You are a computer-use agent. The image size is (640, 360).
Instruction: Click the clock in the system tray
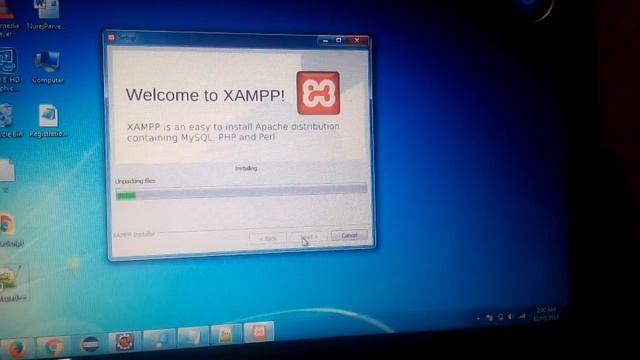pos(546,313)
